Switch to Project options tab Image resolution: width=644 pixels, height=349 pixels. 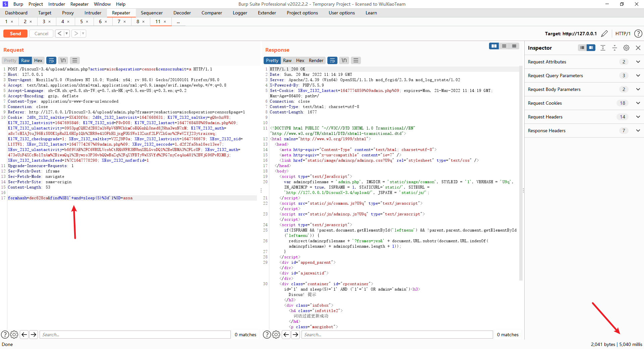pos(302,13)
